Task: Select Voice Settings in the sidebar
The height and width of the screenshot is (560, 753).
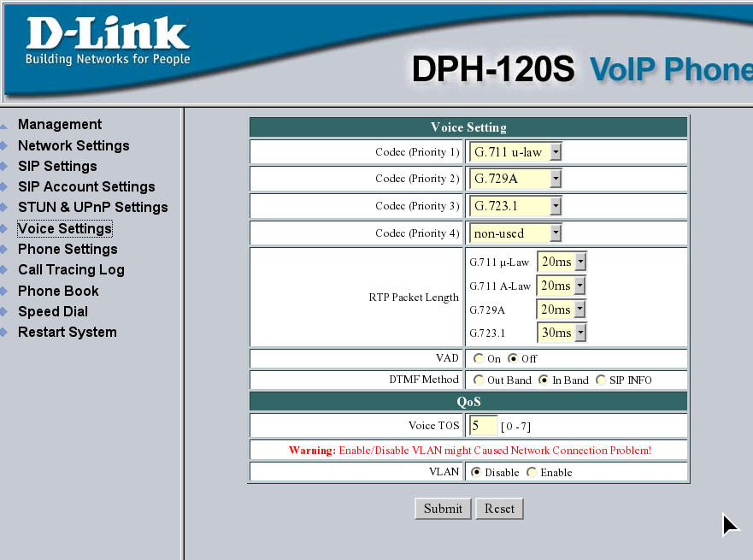Action: (x=65, y=228)
